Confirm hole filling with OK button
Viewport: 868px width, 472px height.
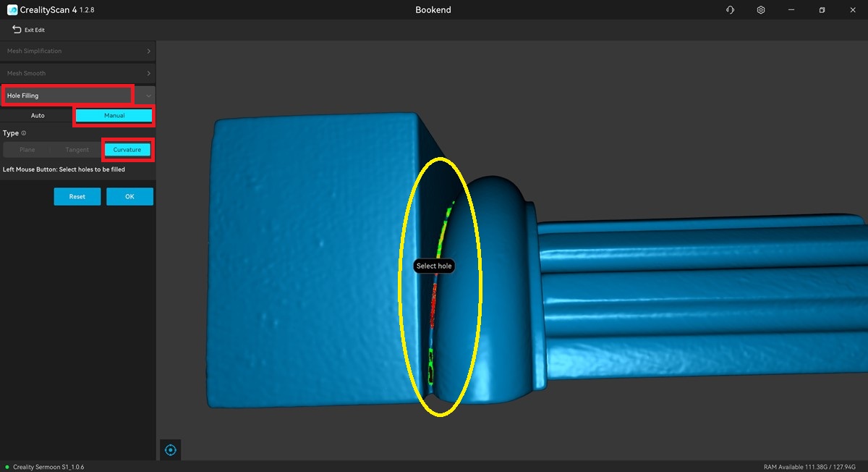pyautogui.click(x=129, y=197)
